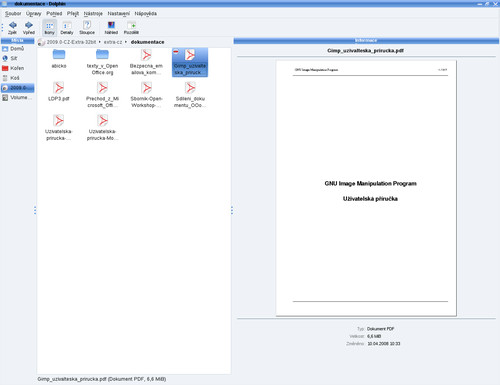This screenshot has width=500, height=385.
Task: Open the Pohled menu
Action: pyautogui.click(x=54, y=14)
